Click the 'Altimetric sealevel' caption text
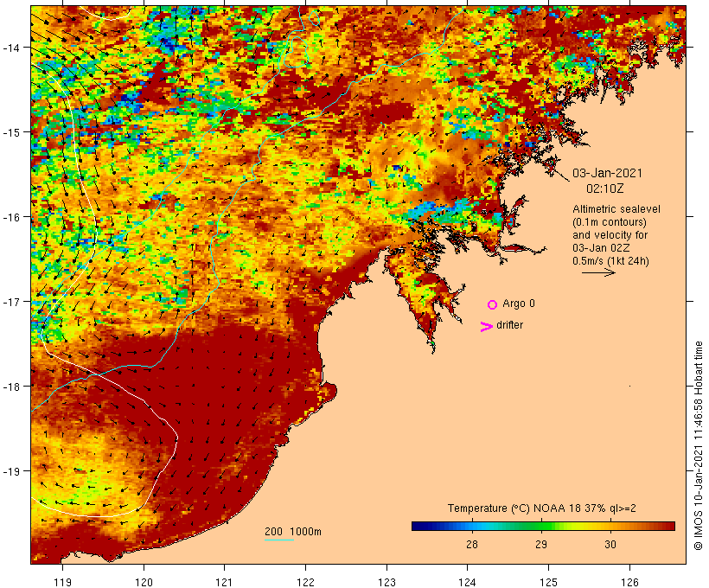 [616, 209]
